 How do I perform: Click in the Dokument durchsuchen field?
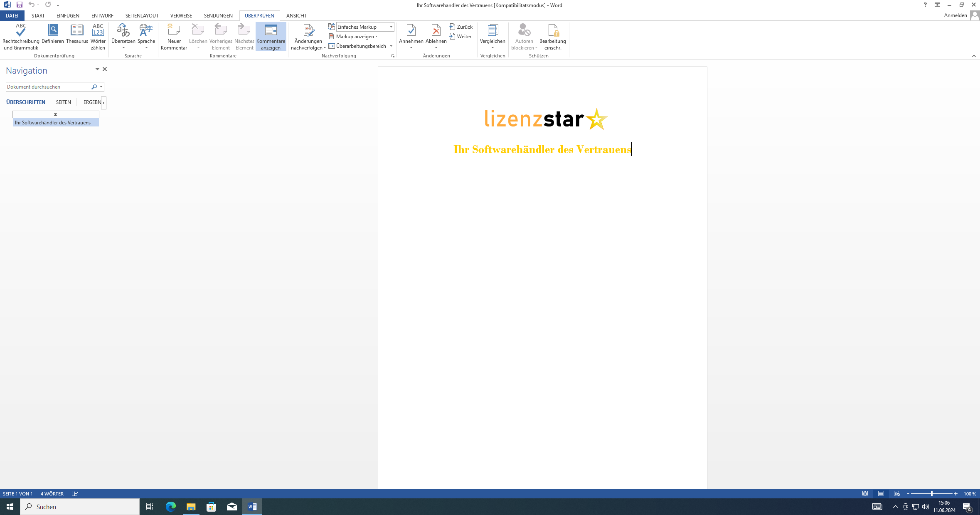48,87
